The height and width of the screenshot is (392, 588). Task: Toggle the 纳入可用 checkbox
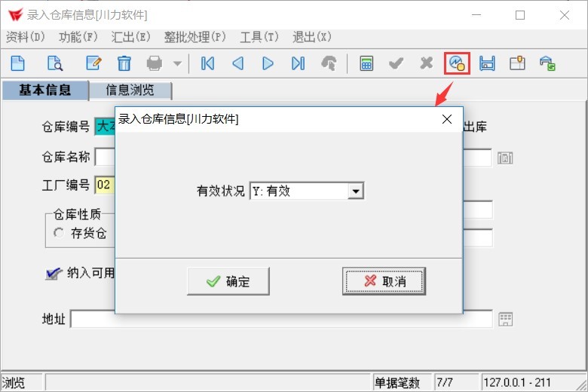pyautogui.click(x=53, y=273)
